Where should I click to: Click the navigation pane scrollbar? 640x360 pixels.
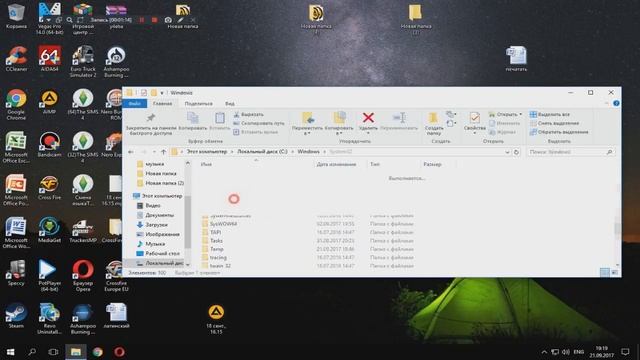click(x=188, y=222)
